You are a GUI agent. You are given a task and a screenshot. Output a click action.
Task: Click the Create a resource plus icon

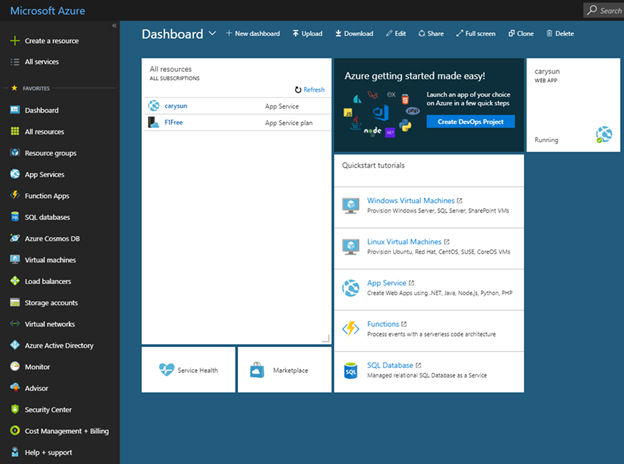click(14, 41)
